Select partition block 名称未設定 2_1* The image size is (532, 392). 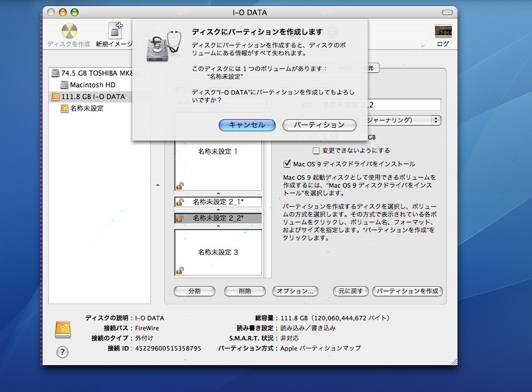click(x=218, y=202)
